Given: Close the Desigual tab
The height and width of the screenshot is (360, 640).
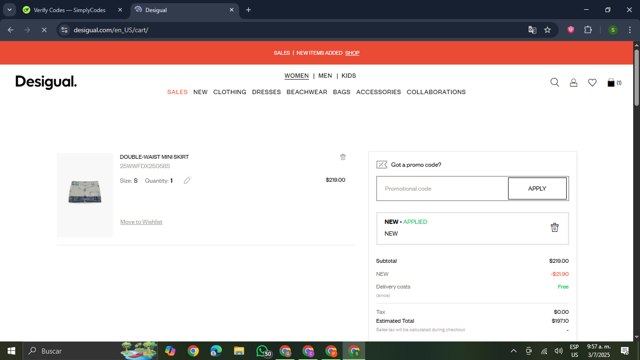Looking at the screenshot, I should click(231, 10).
